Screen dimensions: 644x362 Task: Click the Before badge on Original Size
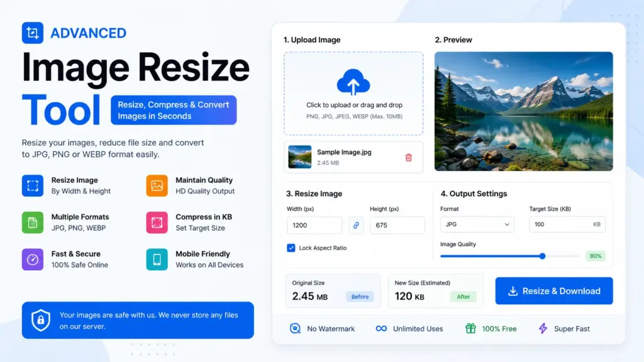360,297
